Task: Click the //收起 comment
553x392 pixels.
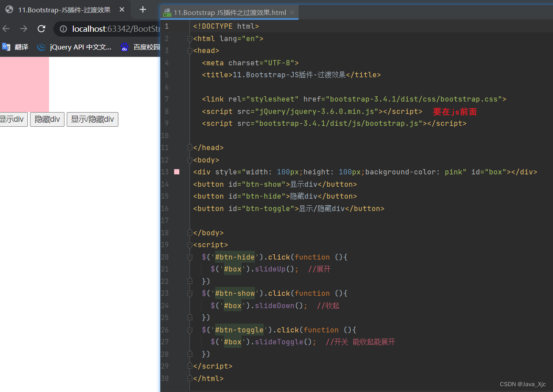Action: [328, 305]
